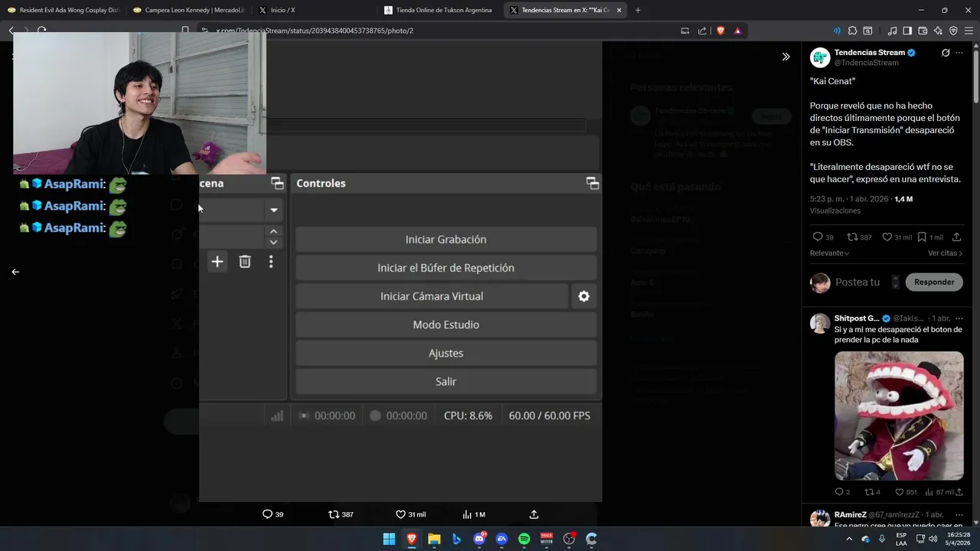Close the Tendencias Stream en X tab
This screenshot has height=551, width=980.
[618, 10]
